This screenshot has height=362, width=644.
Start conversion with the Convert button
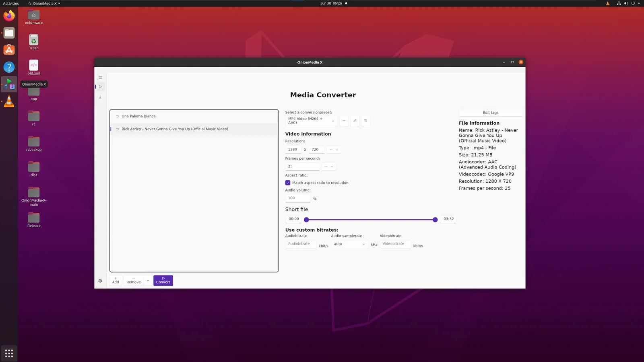pos(163,280)
